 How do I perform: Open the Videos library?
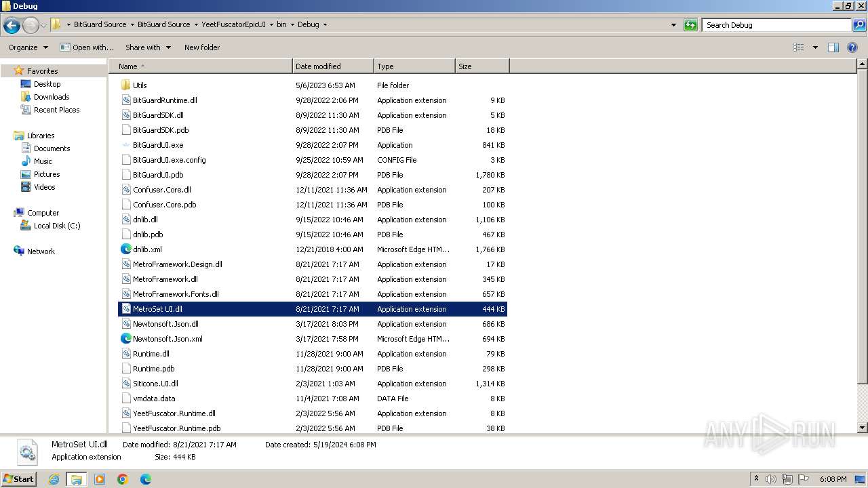44,187
